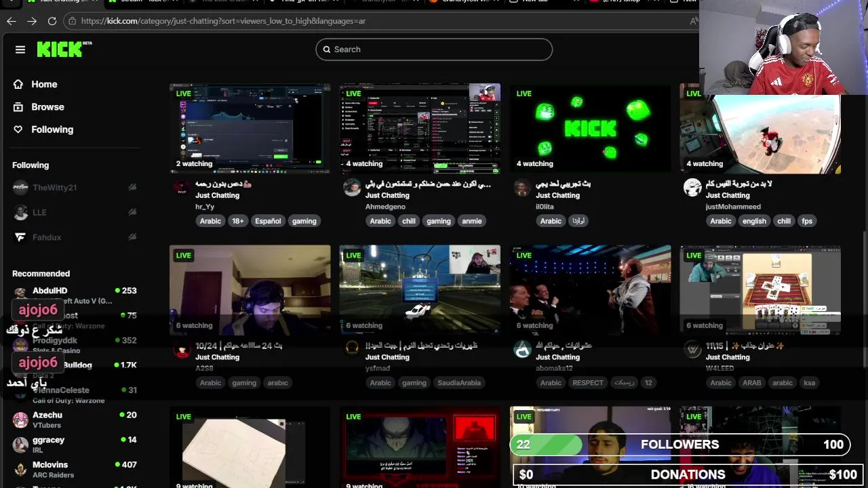Click the 18+ tag on hr_Yy stream
Viewport: 868px width, 488px height.
pos(238,221)
